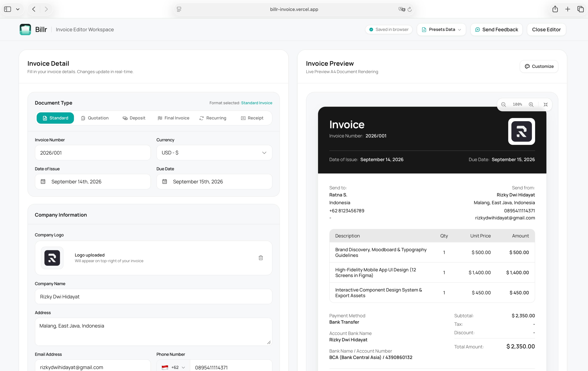Click the 'Bank Transfer' payment method text

click(344, 322)
